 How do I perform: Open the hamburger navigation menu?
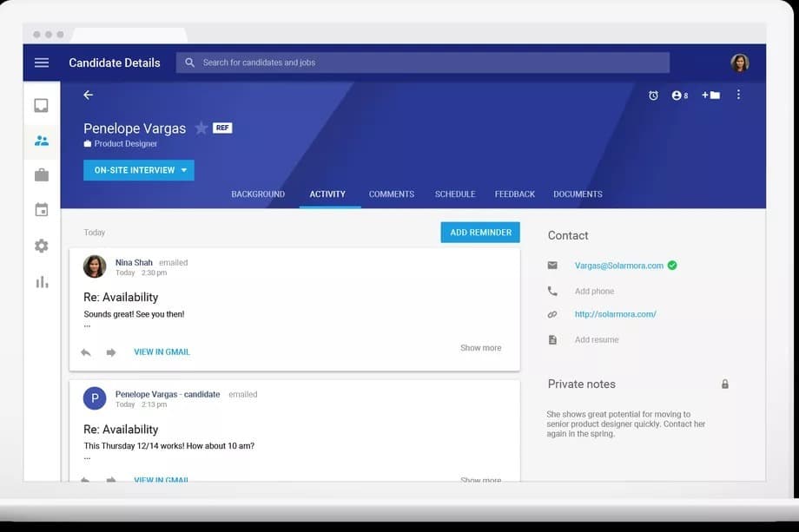click(42, 62)
